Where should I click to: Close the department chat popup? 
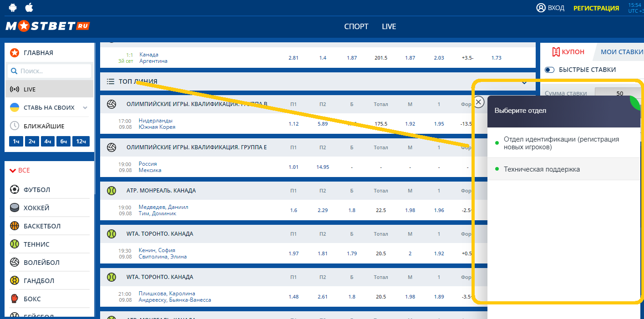pyautogui.click(x=478, y=102)
